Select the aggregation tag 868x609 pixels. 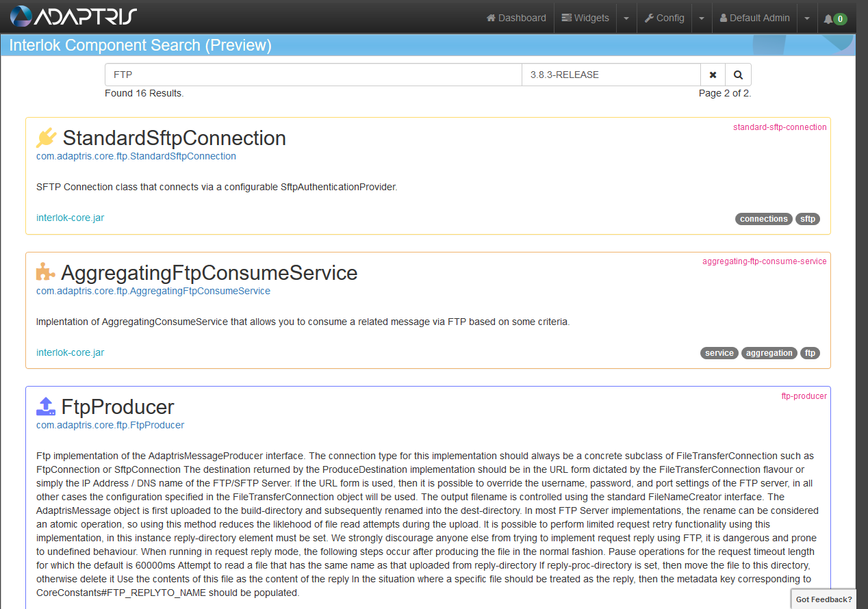pyautogui.click(x=769, y=353)
